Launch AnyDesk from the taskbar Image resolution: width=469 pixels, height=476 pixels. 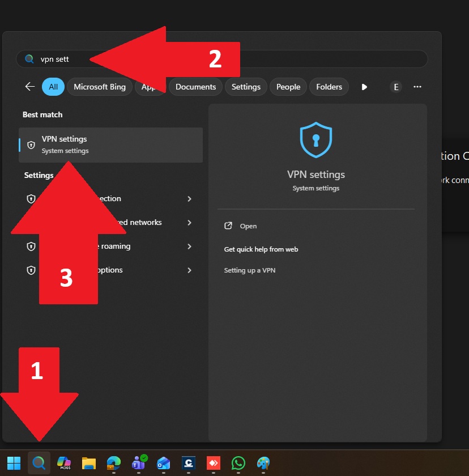pyautogui.click(x=214, y=463)
